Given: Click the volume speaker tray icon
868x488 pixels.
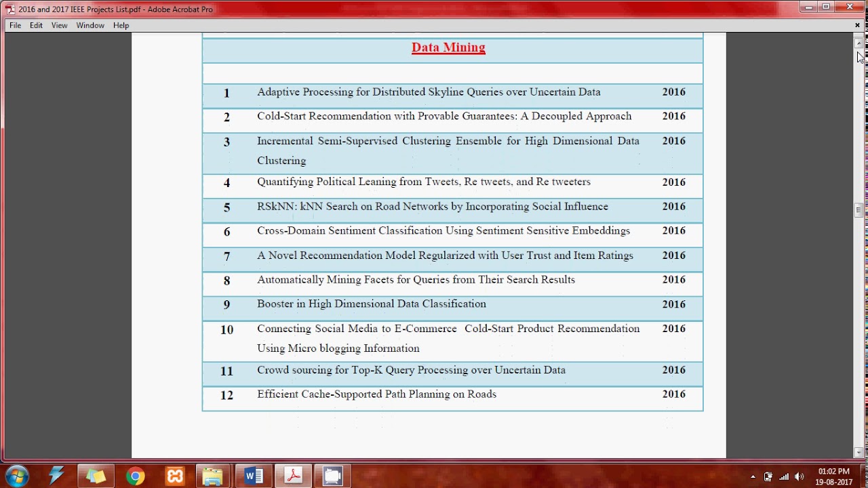Looking at the screenshot, I should pyautogui.click(x=800, y=476).
